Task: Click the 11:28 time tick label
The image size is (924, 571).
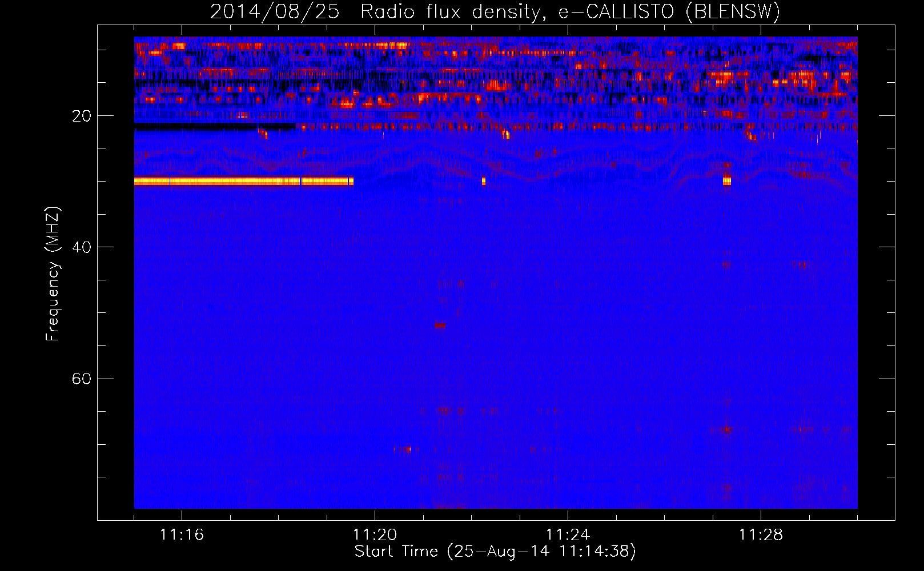Action: pyautogui.click(x=761, y=534)
